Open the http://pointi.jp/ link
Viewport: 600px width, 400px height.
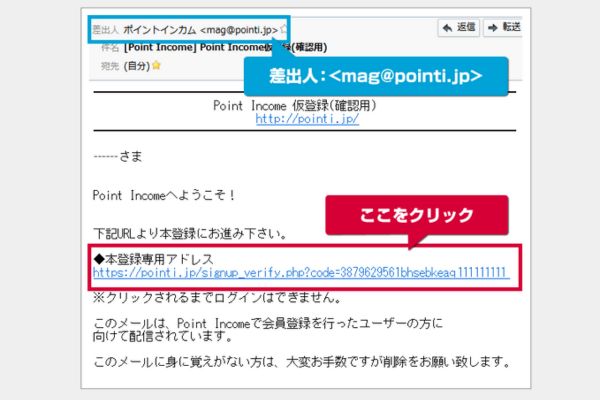[307, 119]
